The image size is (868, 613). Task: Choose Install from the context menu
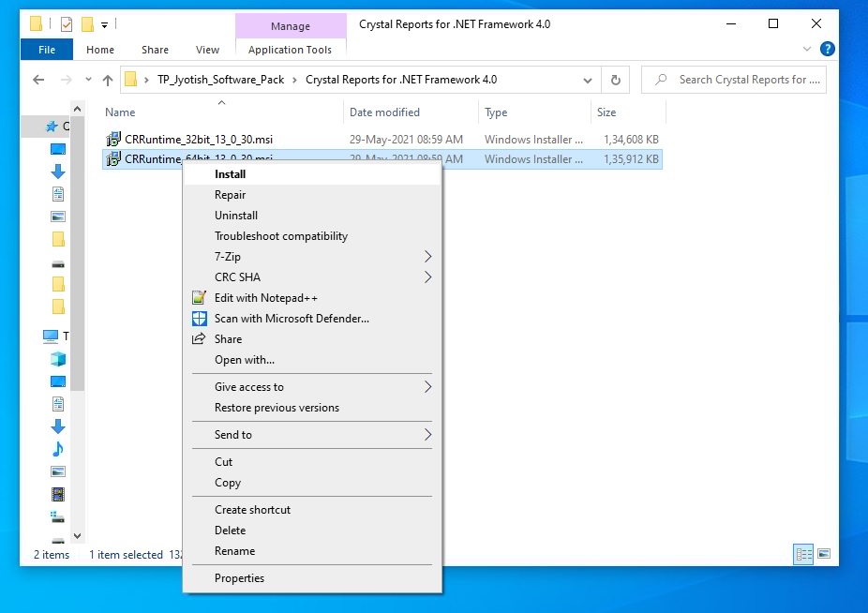pyautogui.click(x=231, y=174)
